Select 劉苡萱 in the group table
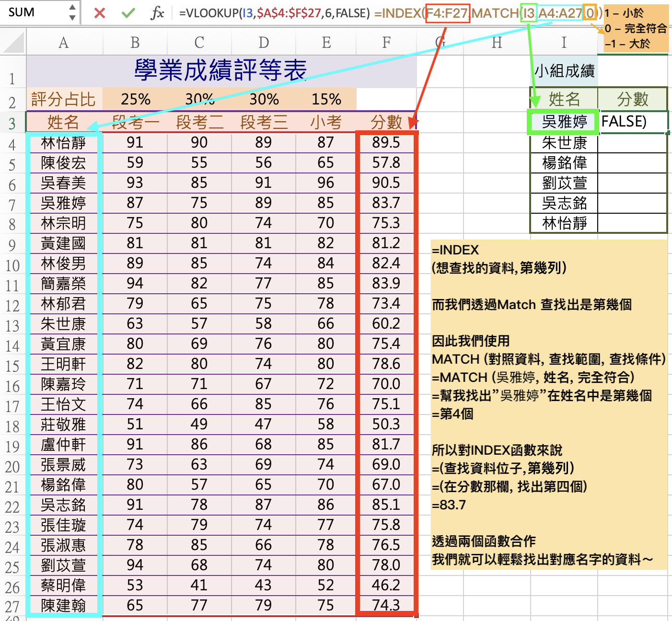 [x=564, y=183]
